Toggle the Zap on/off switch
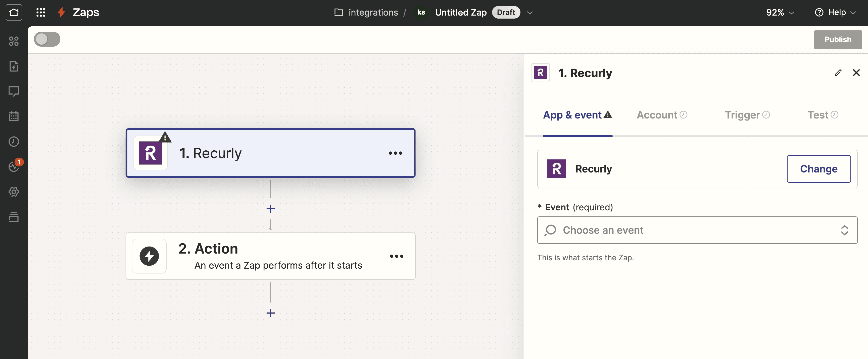Image resolution: width=868 pixels, height=359 pixels. [x=47, y=39]
